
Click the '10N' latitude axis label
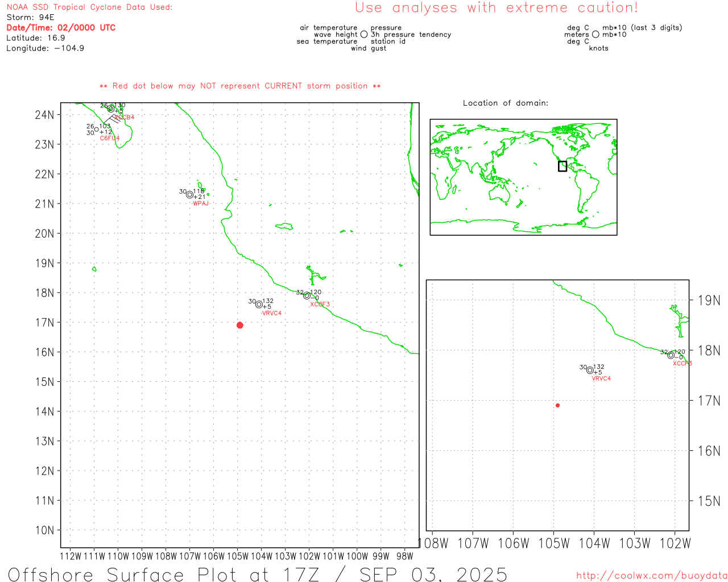pyautogui.click(x=44, y=530)
